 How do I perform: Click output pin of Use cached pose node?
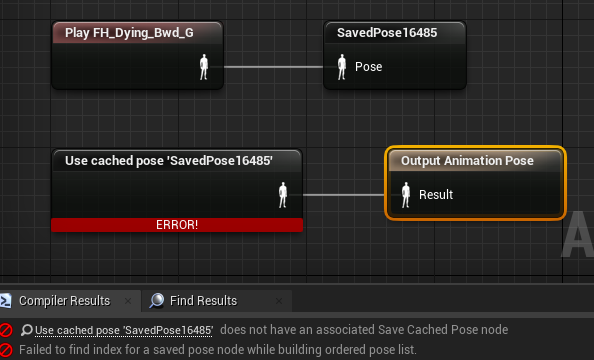point(283,195)
